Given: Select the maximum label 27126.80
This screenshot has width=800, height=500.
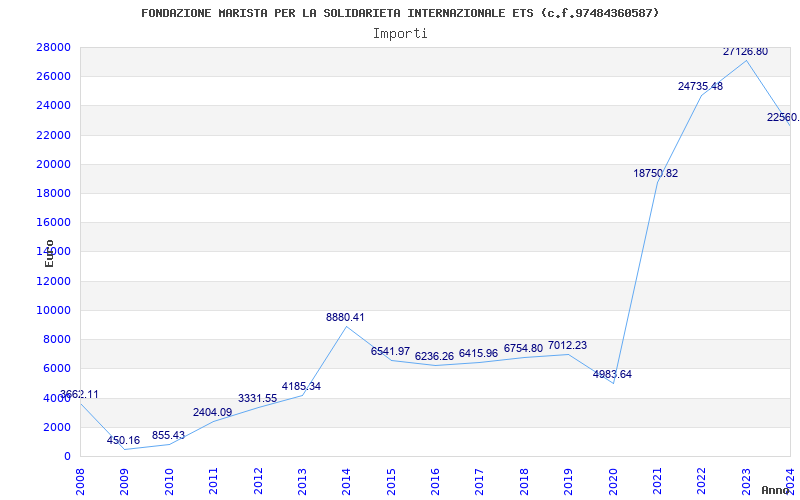Looking at the screenshot, I should click(745, 52).
